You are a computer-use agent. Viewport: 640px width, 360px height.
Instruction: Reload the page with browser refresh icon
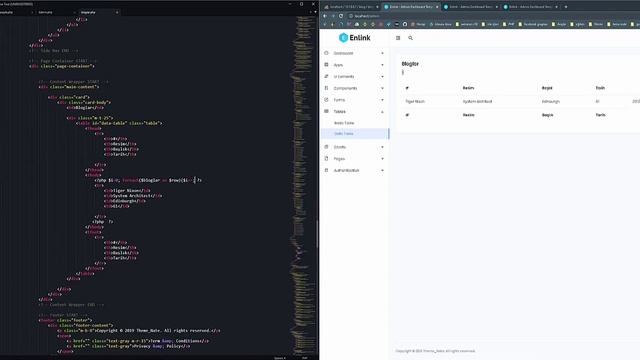click(x=341, y=16)
